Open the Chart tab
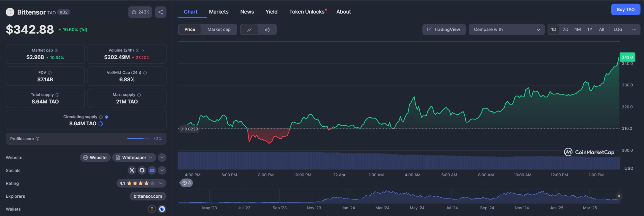This screenshot has height=216, width=644. [x=190, y=12]
